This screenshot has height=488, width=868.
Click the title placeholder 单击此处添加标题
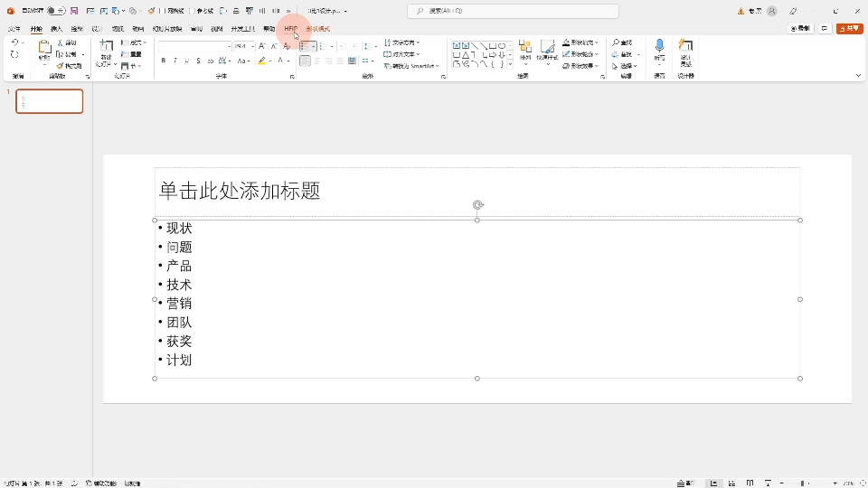click(x=240, y=191)
